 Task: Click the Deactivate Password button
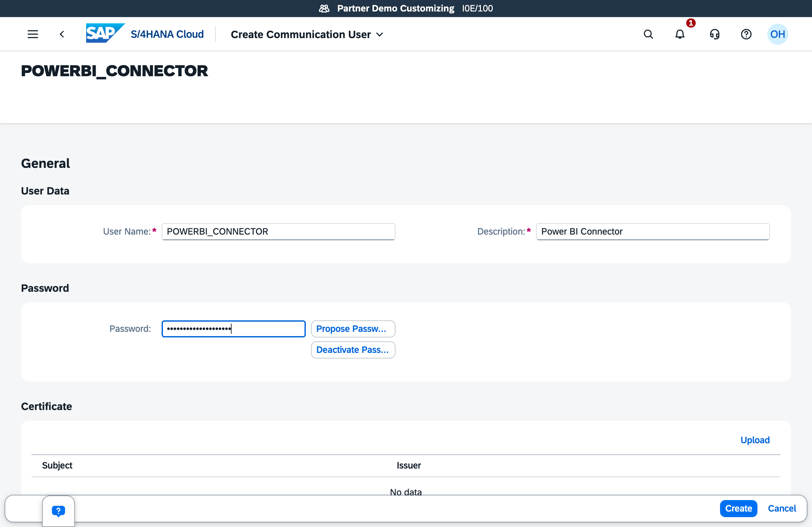[x=353, y=350]
